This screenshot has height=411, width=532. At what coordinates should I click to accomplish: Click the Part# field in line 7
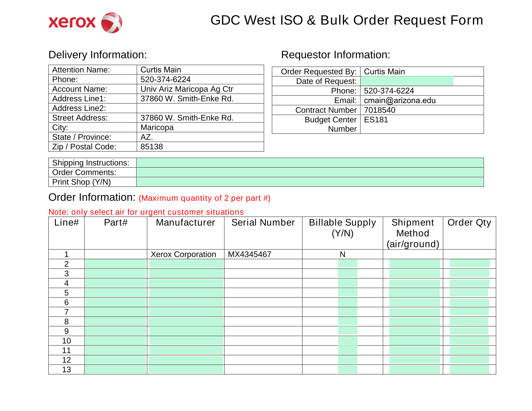click(x=115, y=312)
